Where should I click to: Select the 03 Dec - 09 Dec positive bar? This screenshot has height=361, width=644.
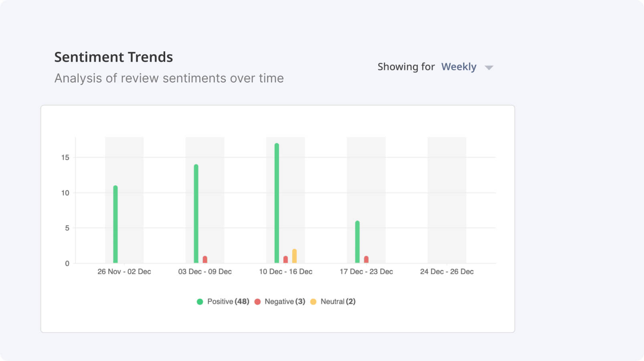click(x=196, y=214)
